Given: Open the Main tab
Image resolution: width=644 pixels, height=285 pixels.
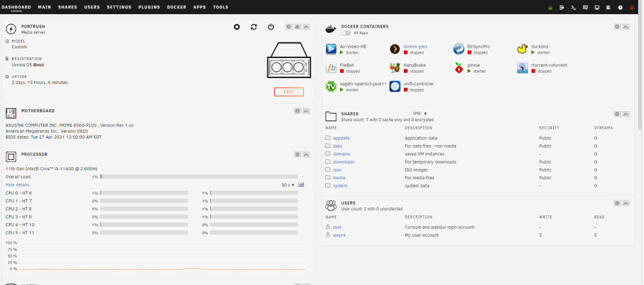Looking at the screenshot, I should click(x=44, y=7).
